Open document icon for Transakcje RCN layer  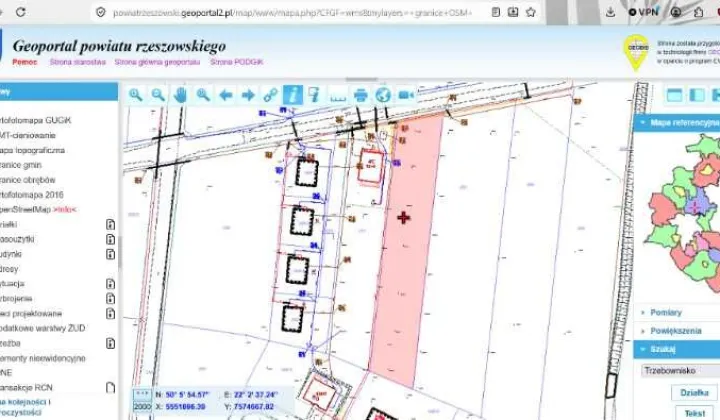(110, 387)
